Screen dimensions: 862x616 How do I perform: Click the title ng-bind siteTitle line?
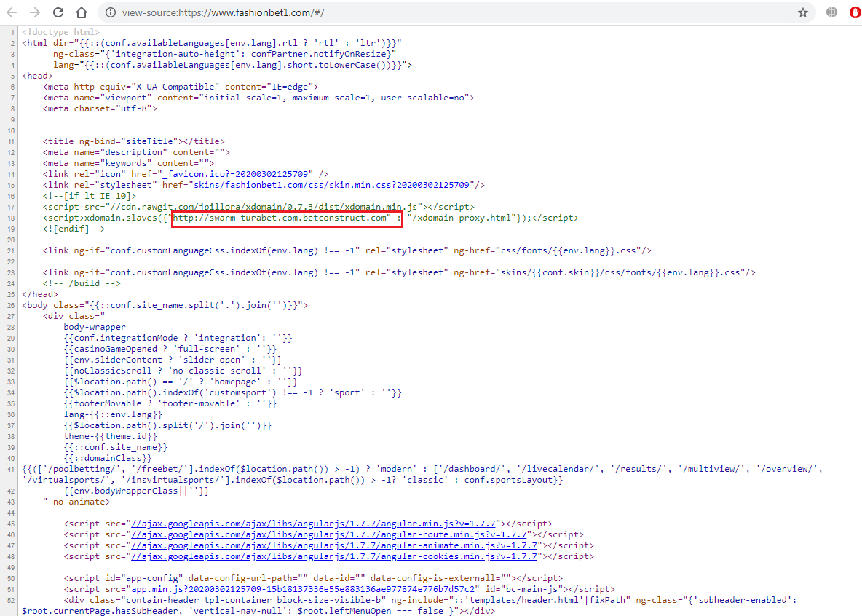tap(133, 141)
